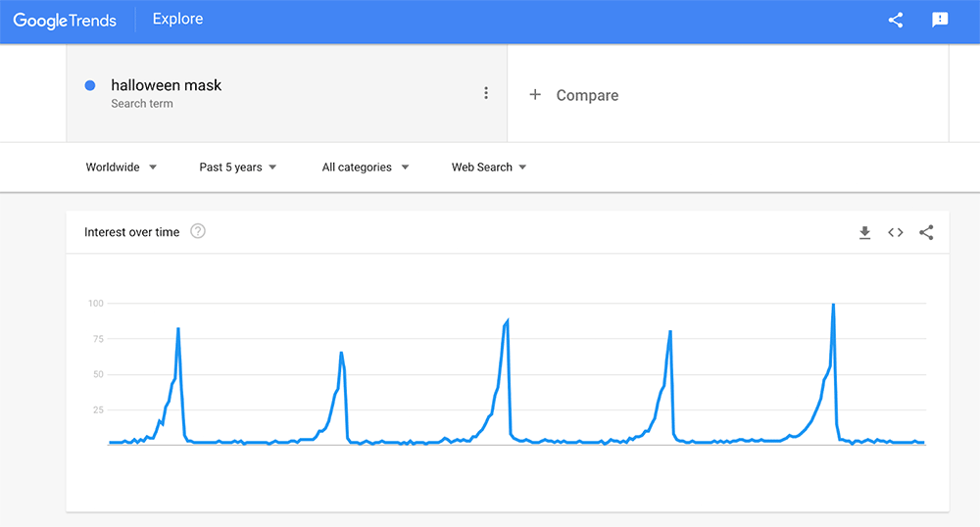Change the Web Search type dropdown
Viewport: 980px width, 527px height.
(x=489, y=168)
